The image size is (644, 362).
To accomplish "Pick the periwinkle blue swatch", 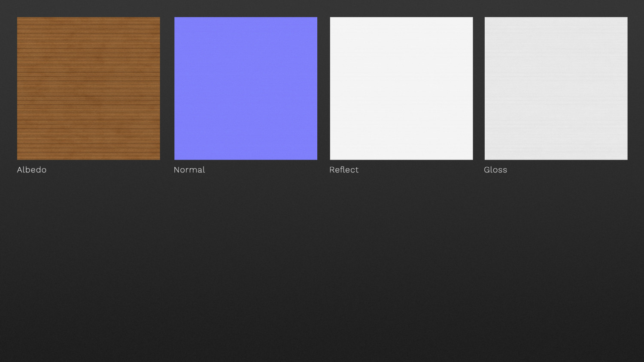I will [246, 88].
